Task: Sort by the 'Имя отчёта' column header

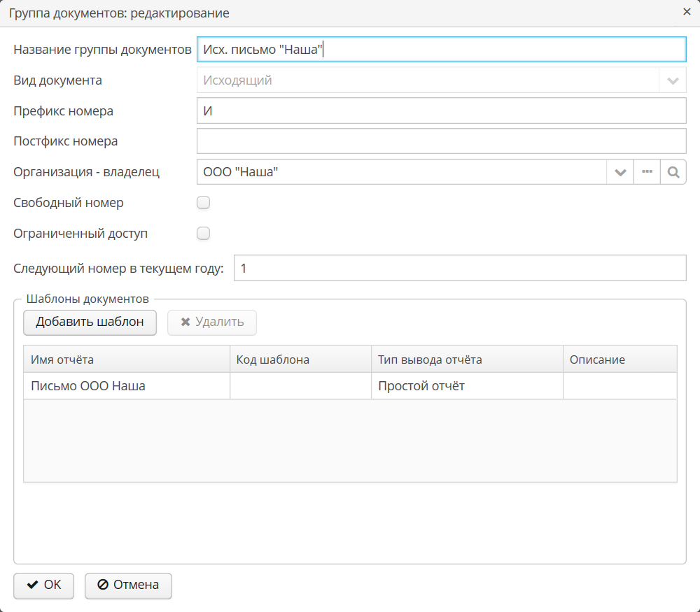Action: [126, 360]
